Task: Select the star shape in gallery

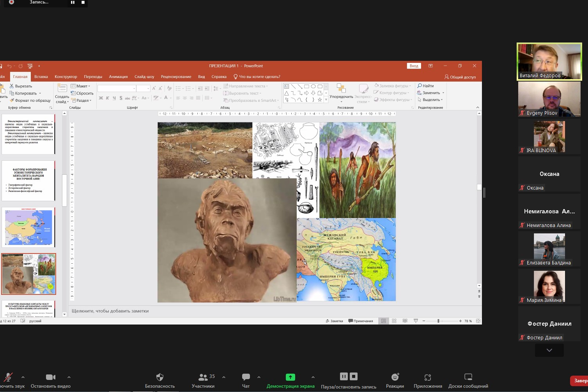Action: pos(320,100)
